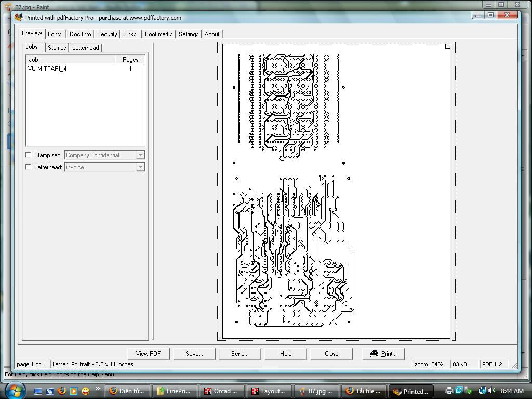The height and width of the screenshot is (399, 532).
Task: Enable the Letterhead checkbox
Action: click(x=28, y=167)
